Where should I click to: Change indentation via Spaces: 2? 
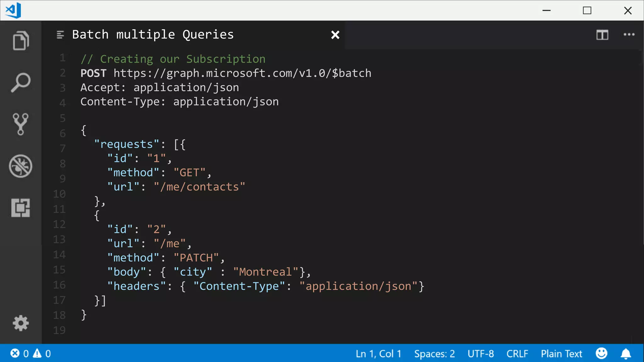pos(435,354)
